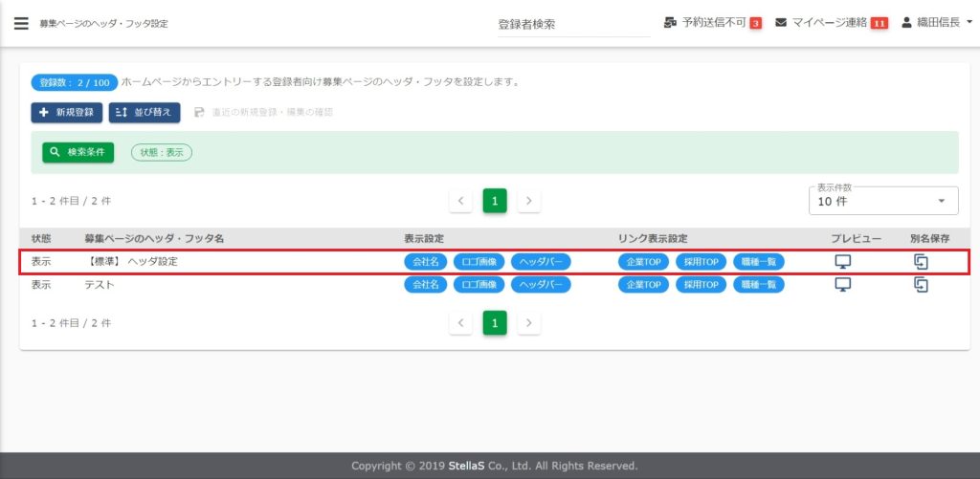Viewport: 980px width, 479px height.
Task: Click the 並び替え sort button
Action: point(145,113)
